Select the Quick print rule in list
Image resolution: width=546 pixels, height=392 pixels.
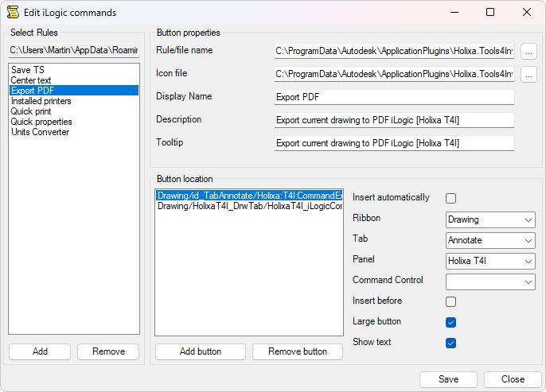click(x=30, y=111)
